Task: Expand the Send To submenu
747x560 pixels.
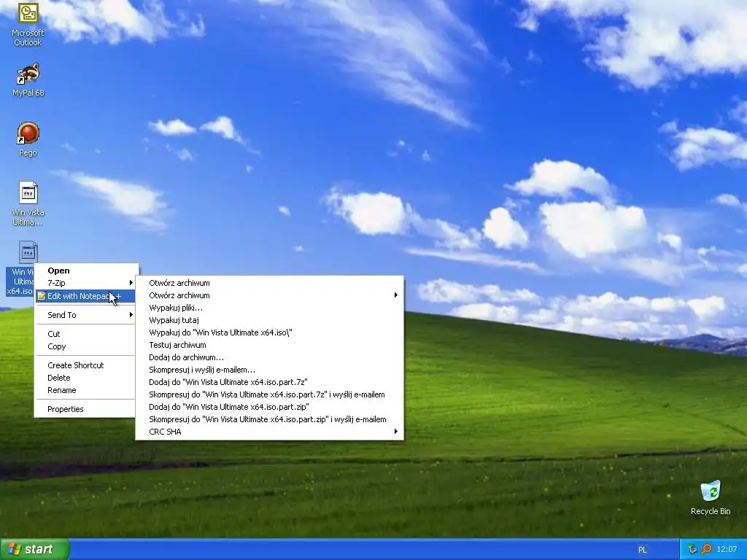Action: (x=85, y=315)
